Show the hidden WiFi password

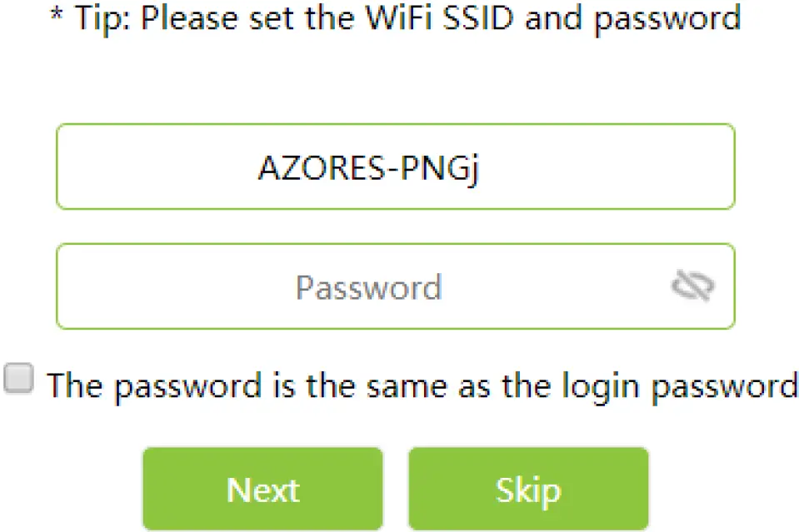(692, 286)
